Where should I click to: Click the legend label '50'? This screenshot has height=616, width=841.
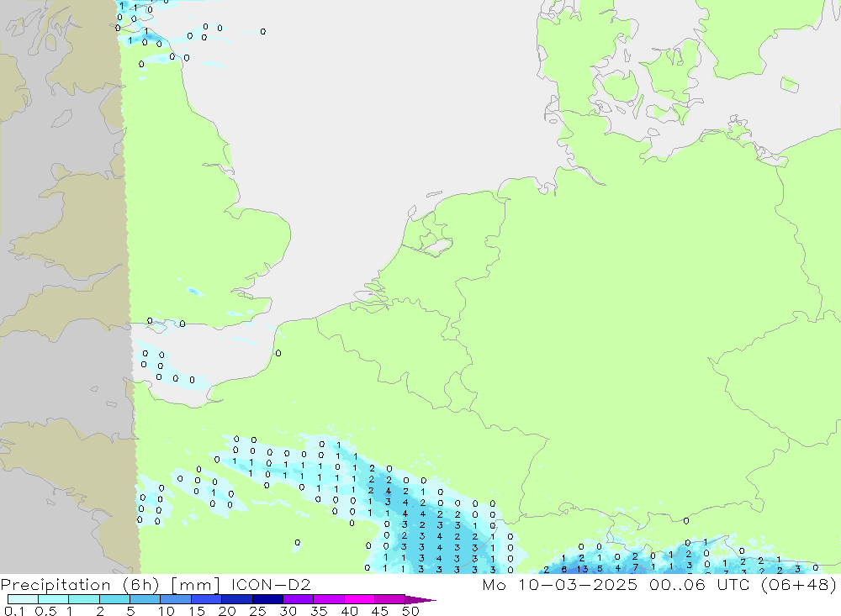(410, 611)
